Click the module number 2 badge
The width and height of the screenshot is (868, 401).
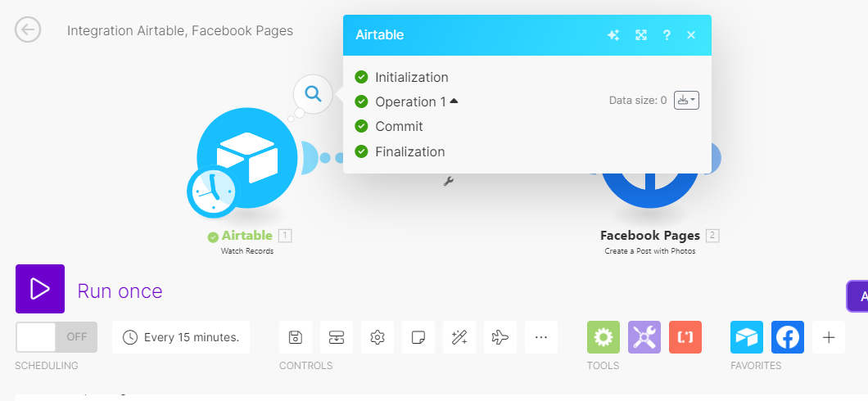712,237
